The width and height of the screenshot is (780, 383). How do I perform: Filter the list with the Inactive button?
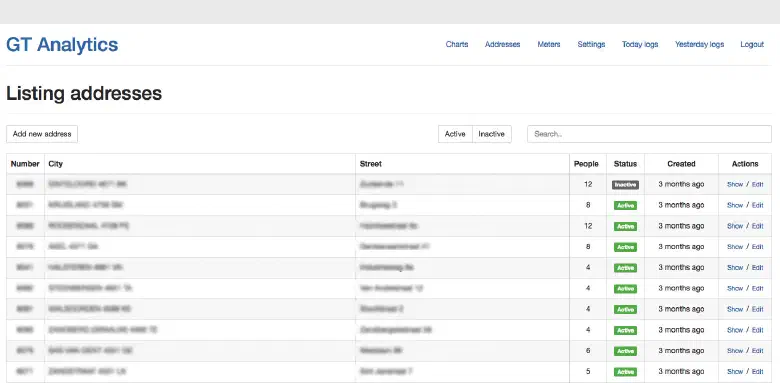(491, 134)
